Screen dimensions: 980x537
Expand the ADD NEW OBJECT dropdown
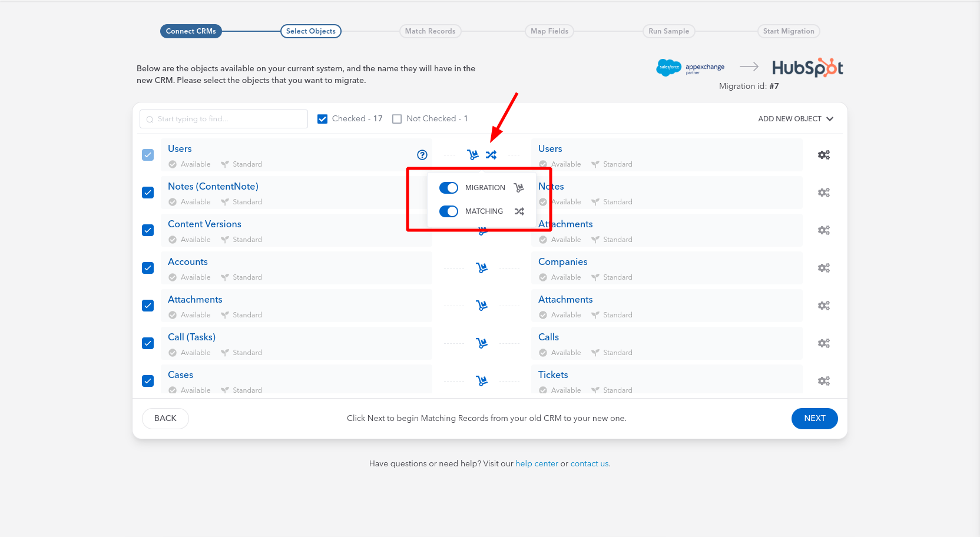(x=796, y=119)
